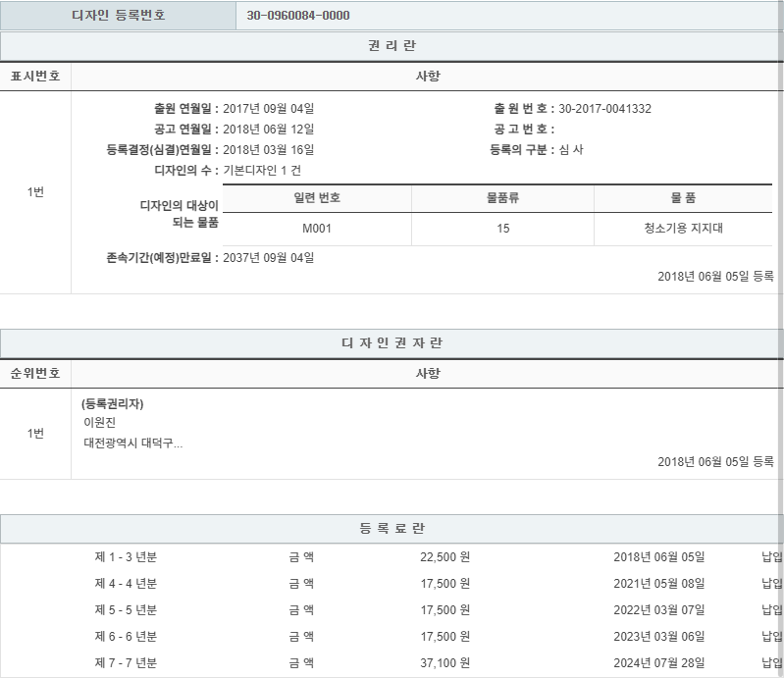Select the expiry date 2037년 09월 04일

[x=268, y=258]
